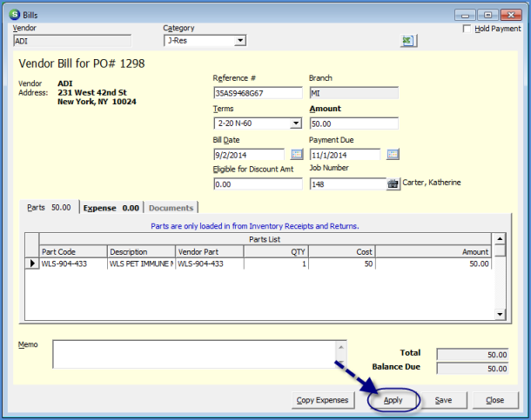Minimize the Bills window
Viewport: 531px width, 420px height.
[465, 16]
